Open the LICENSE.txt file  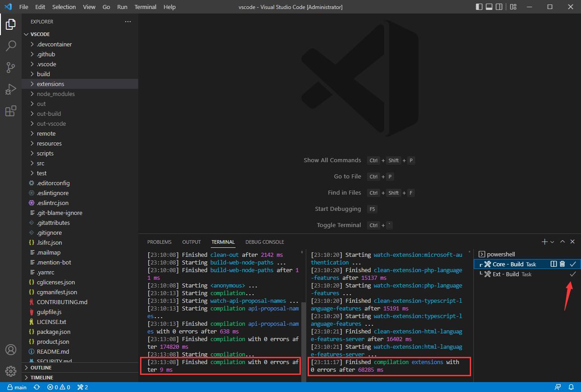(80, 322)
